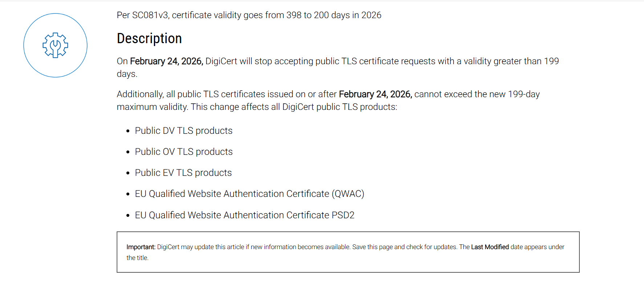
Task: Click the SC081v3 certificate validity subtitle line
Action: (249, 15)
